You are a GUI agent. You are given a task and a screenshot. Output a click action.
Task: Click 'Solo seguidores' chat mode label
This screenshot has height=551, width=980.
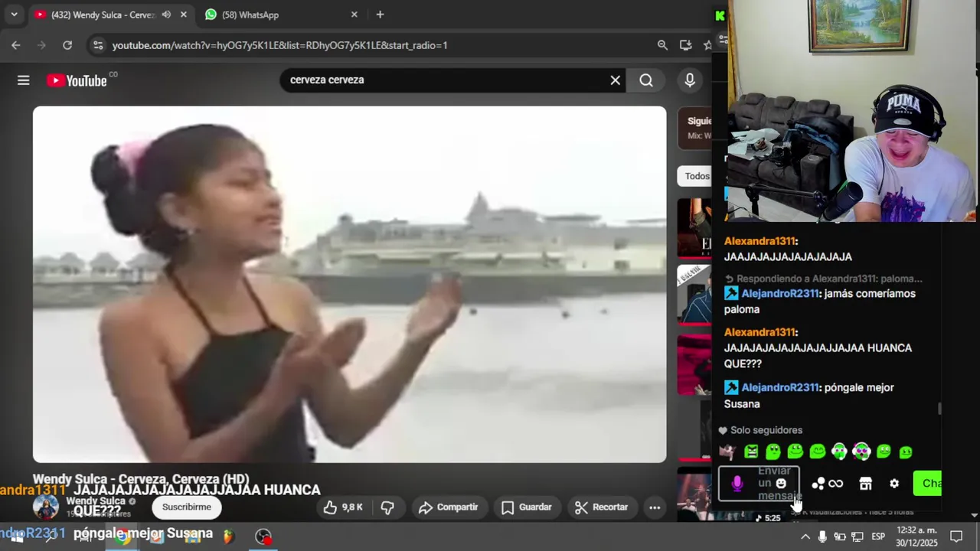point(766,431)
